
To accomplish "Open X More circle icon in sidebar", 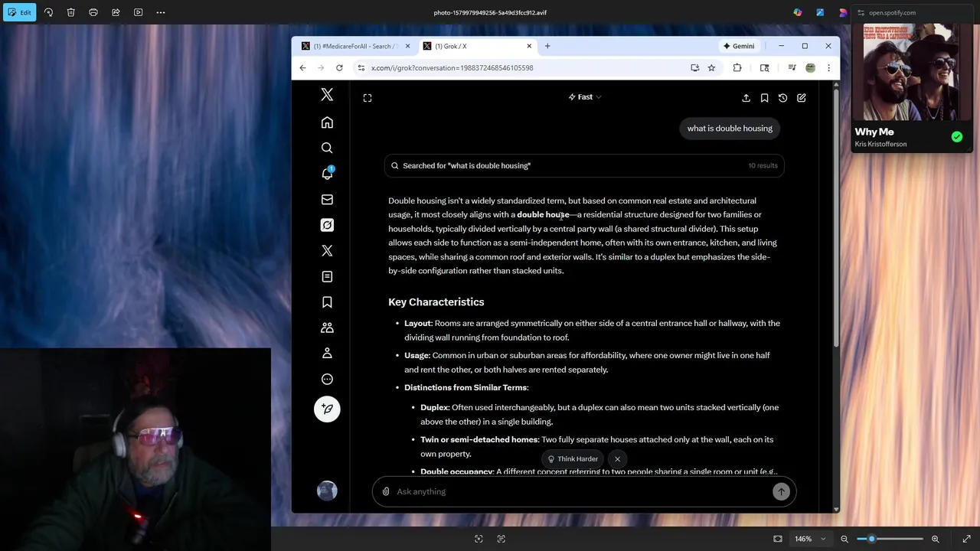I will (327, 379).
